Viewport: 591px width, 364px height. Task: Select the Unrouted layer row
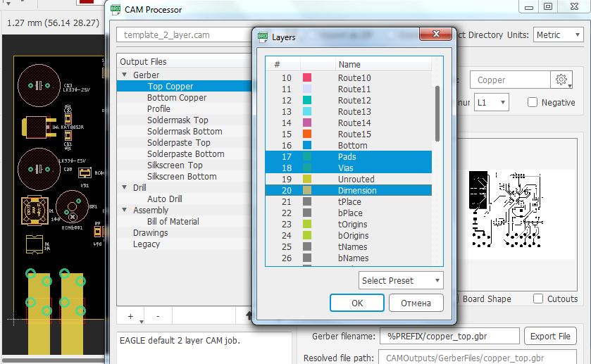pyautogui.click(x=356, y=180)
